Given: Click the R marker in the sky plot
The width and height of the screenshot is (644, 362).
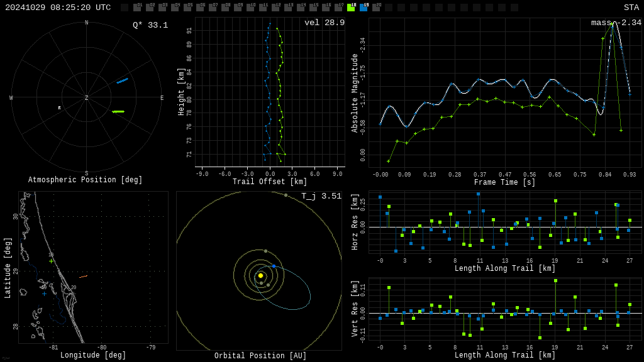Looking at the screenshot, I should [60, 108].
